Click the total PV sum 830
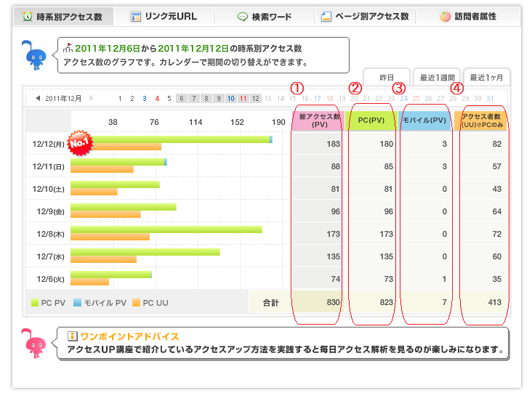532x398 pixels. (333, 302)
